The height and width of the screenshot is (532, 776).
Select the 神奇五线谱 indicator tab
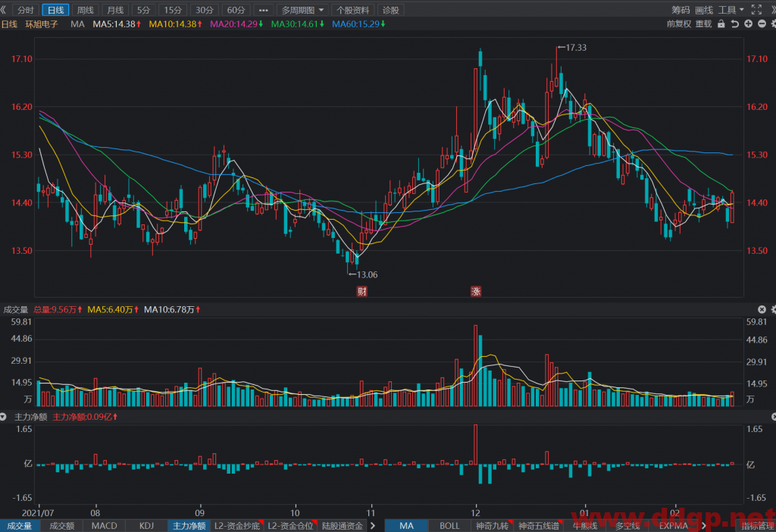pos(539,526)
